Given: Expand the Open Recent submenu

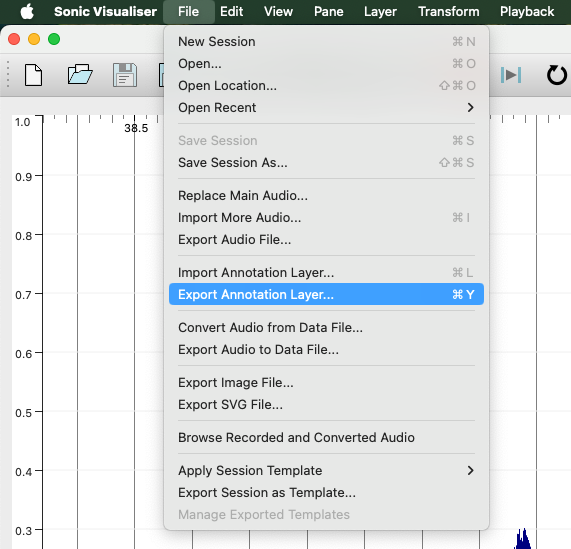Looking at the screenshot, I should tap(326, 108).
